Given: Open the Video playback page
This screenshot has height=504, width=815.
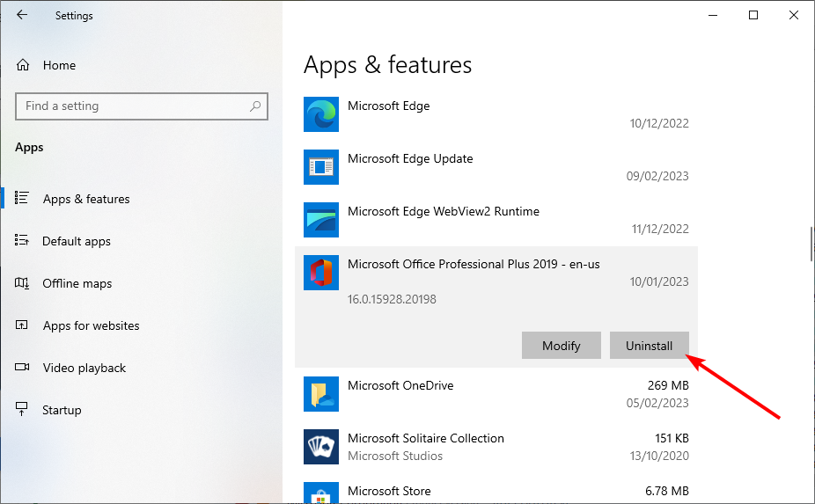Looking at the screenshot, I should tap(84, 368).
